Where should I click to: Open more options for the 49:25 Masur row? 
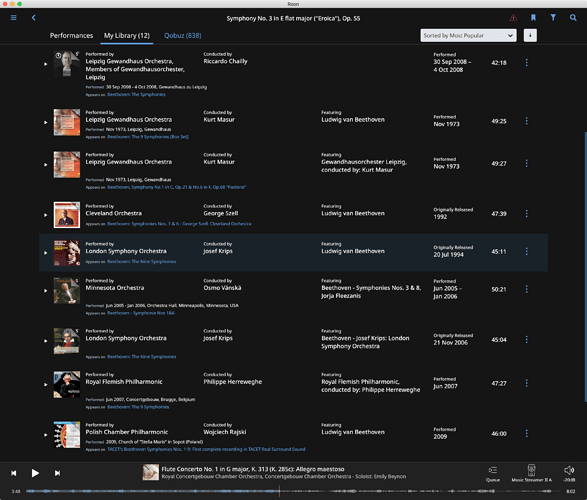pos(526,121)
